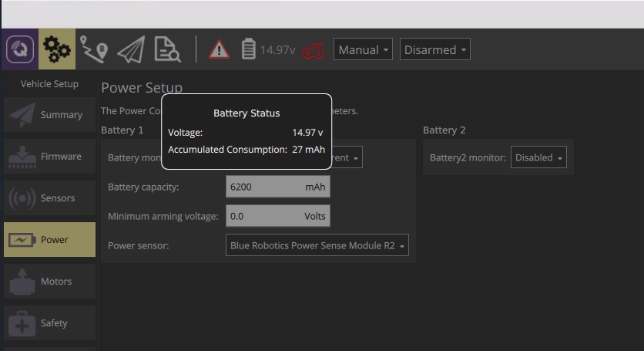Open the Manual flight mode dropdown
Viewport: 644px width, 351px height.
point(363,49)
